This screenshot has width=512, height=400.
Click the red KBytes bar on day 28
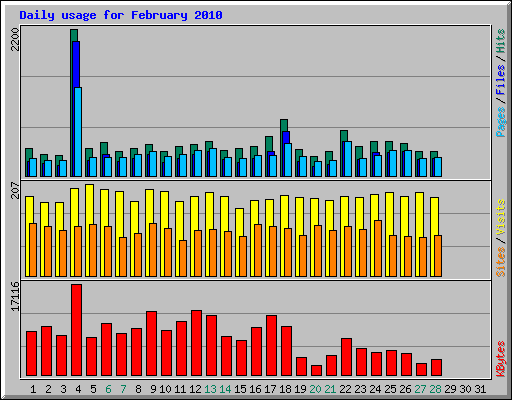436,368
